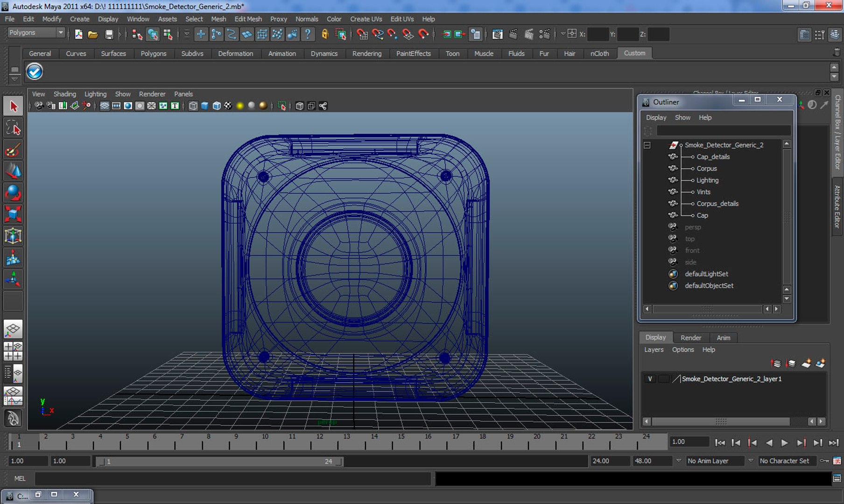The height and width of the screenshot is (504, 844).
Task: Create a new empty layer icon
Action: 806,363
